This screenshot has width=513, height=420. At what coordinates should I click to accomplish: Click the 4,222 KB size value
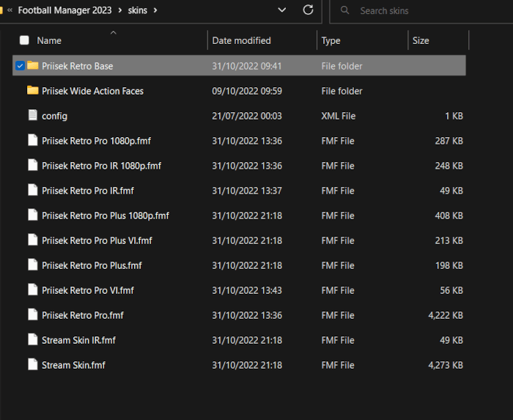(446, 315)
